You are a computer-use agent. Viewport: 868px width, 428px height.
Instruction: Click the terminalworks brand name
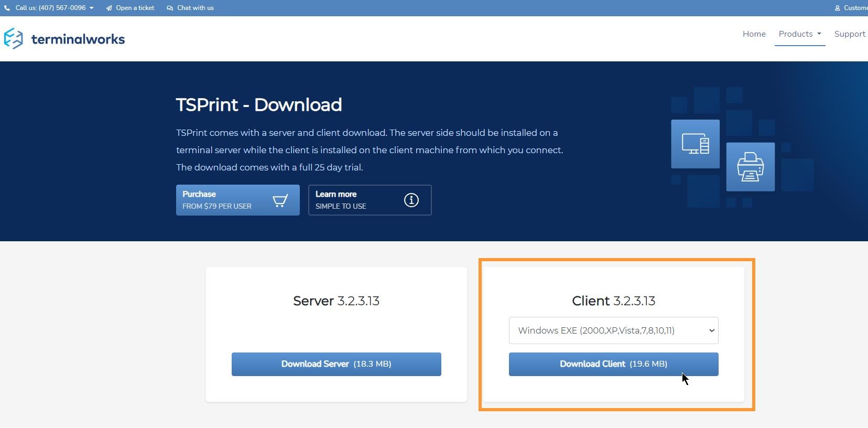(x=78, y=39)
